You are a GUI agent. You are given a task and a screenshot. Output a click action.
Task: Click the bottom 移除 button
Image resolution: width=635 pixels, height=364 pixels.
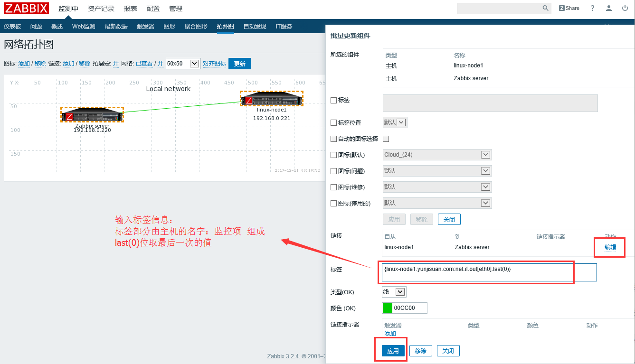tap(421, 351)
